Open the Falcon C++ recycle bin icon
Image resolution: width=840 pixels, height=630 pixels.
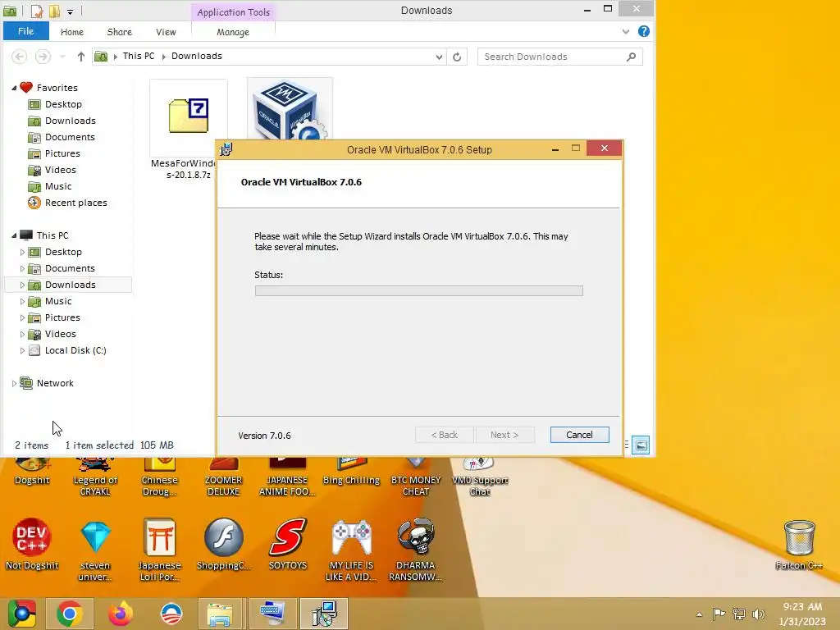[x=799, y=546]
